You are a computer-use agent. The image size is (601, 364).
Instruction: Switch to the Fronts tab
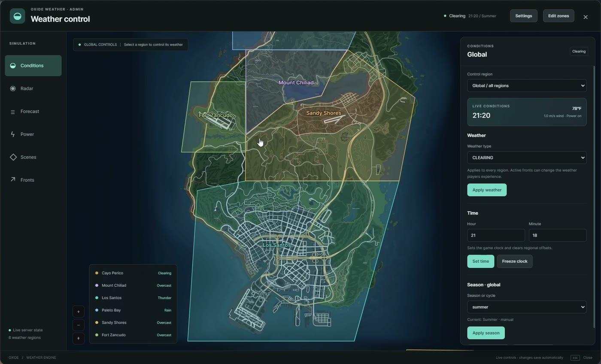pos(33,180)
